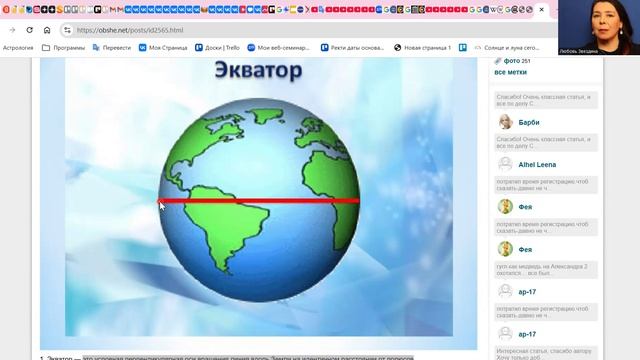The height and width of the screenshot is (360, 640).
Task: Click the browser forward arrow
Action: [12, 30]
